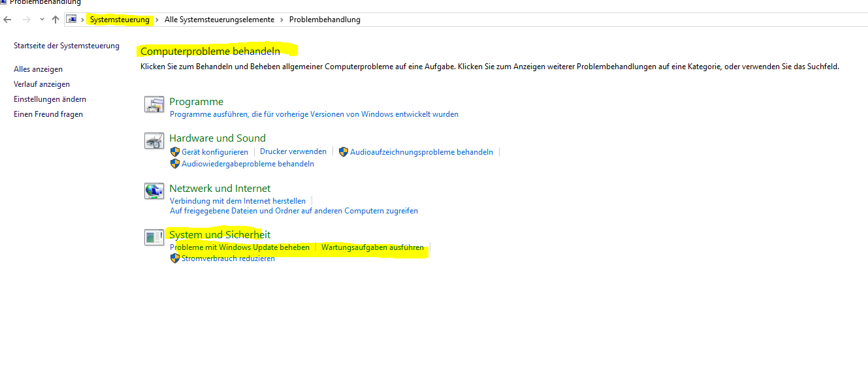Open Einen Freund fragen link

(x=48, y=114)
